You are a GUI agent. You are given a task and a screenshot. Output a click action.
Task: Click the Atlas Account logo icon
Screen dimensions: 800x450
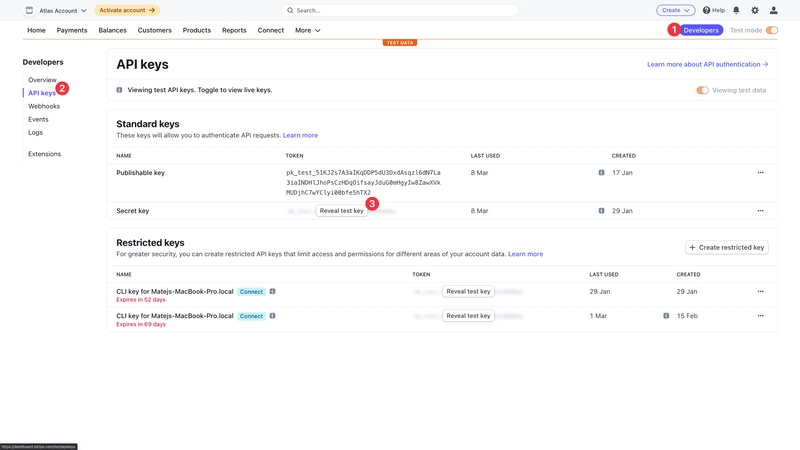click(30, 10)
